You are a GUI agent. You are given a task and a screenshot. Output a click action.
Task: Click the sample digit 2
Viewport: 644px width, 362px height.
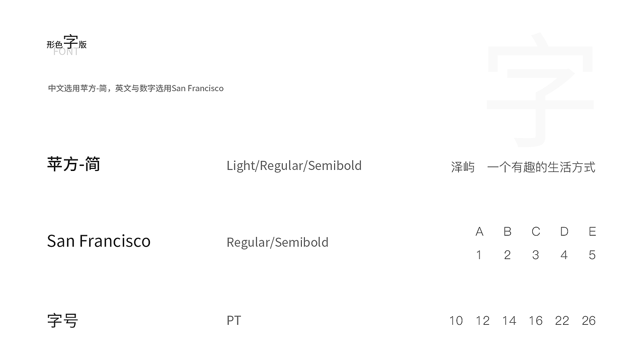coord(507,255)
